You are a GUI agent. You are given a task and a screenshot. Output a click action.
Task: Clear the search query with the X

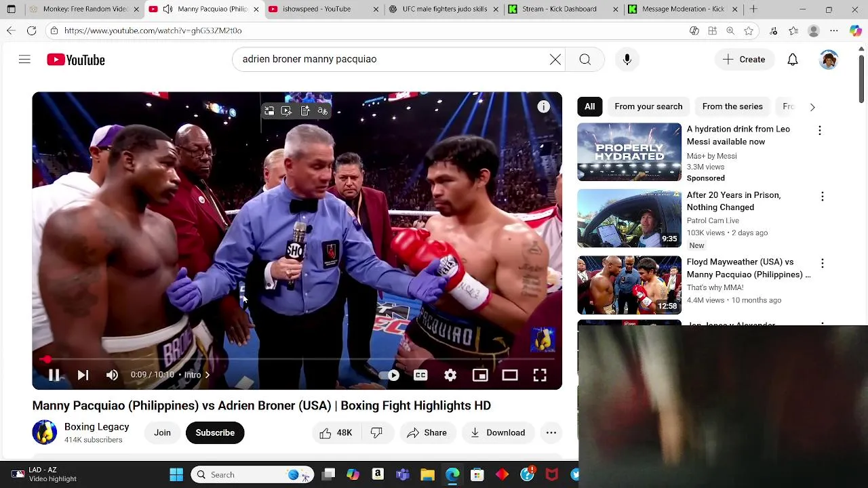pos(555,60)
